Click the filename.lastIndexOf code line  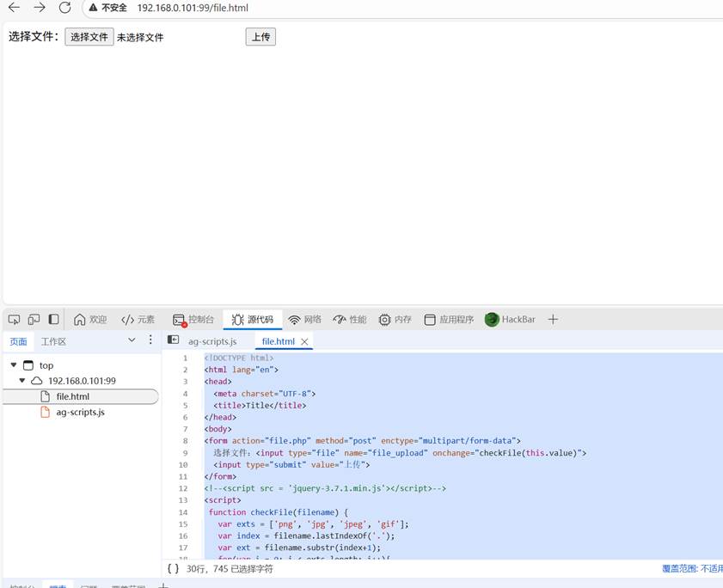pos(307,536)
